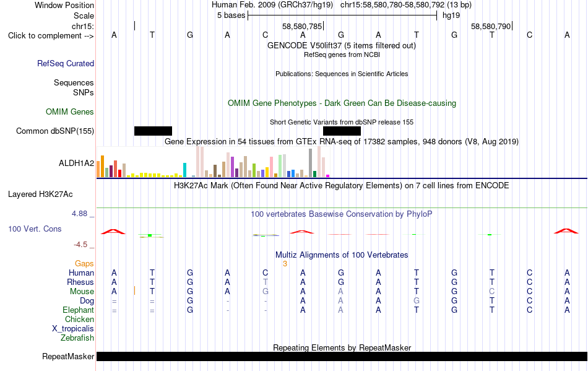The image size is (588, 371).
Task: Click "Short Genetic Variants from dbSNP release 155"
Action: click(342, 122)
